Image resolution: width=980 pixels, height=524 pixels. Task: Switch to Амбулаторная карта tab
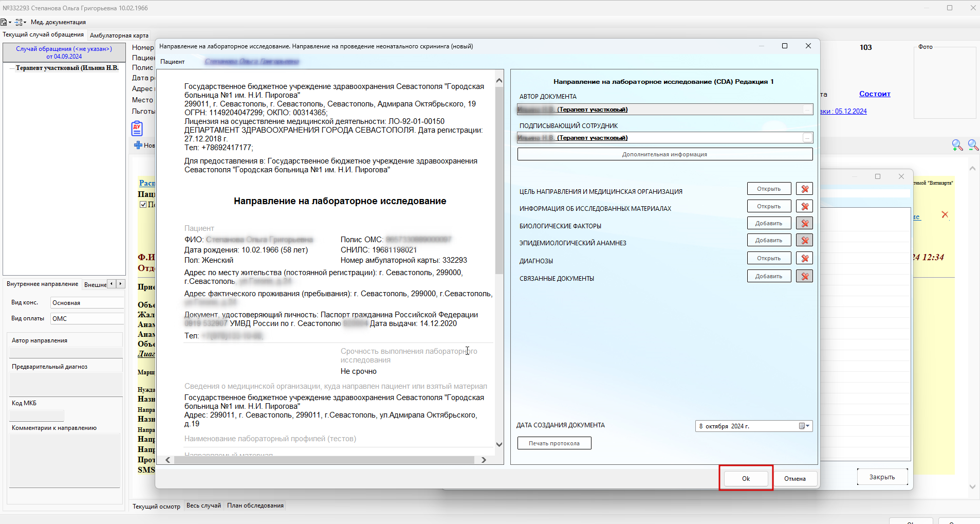(x=119, y=35)
